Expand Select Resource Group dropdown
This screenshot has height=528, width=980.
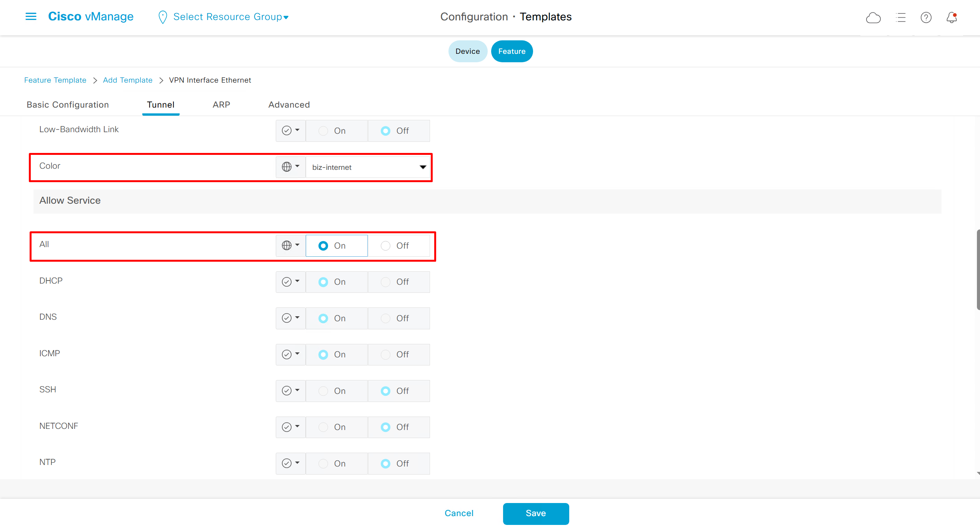(x=231, y=17)
